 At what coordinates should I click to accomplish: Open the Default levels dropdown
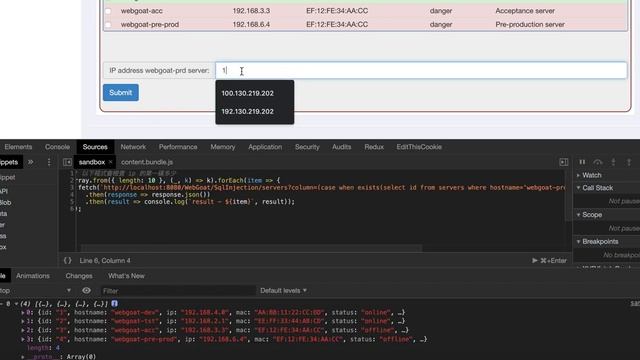coord(283,291)
